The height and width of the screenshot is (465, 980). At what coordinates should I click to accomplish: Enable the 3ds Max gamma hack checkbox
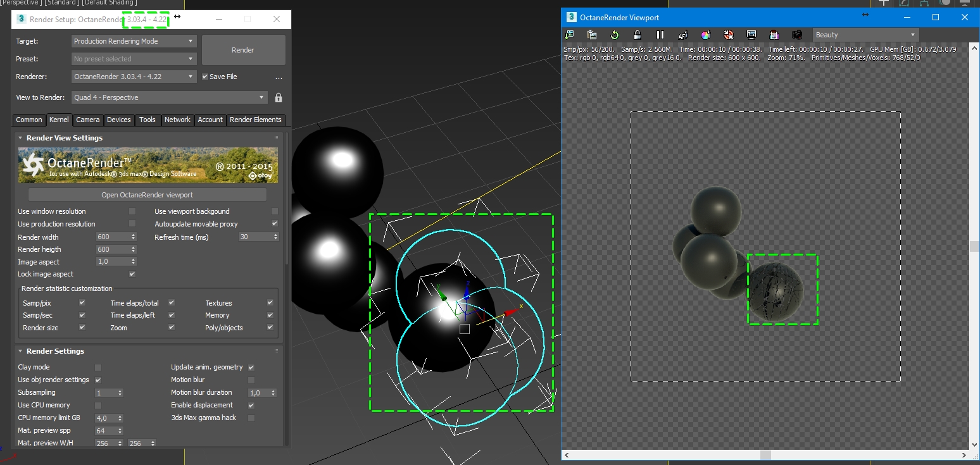(251, 418)
